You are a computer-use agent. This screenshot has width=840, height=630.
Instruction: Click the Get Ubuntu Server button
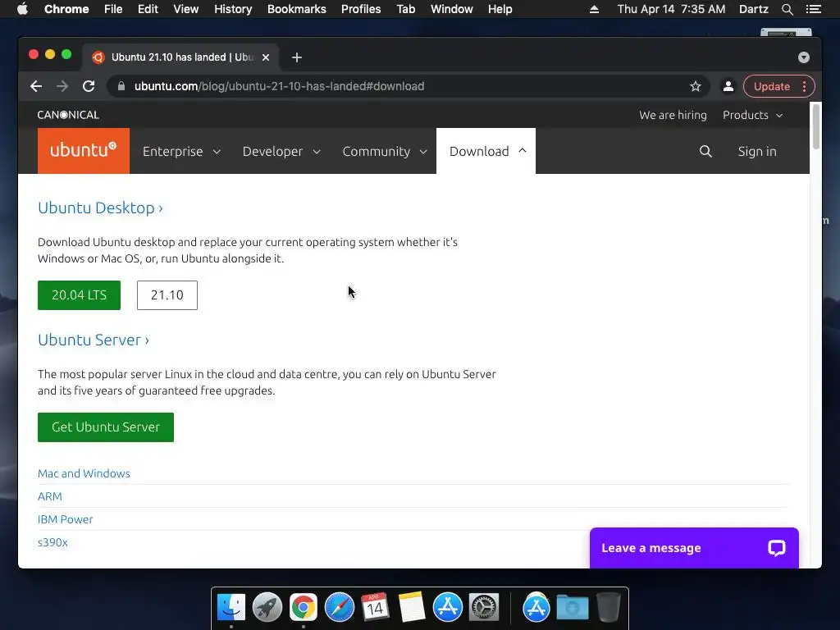[x=106, y=427]
